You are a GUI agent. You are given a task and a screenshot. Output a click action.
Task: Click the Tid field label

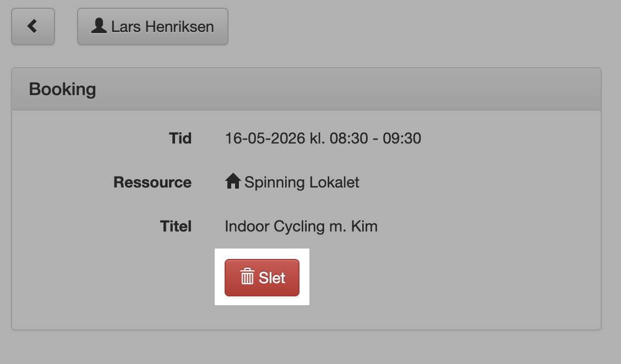[180, 139]
